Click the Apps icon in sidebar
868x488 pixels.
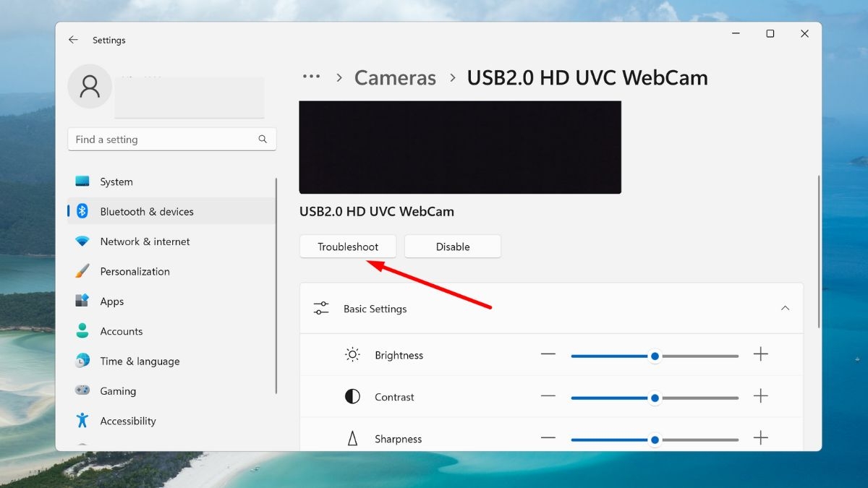pyautogui.click(x=82, y=301)
